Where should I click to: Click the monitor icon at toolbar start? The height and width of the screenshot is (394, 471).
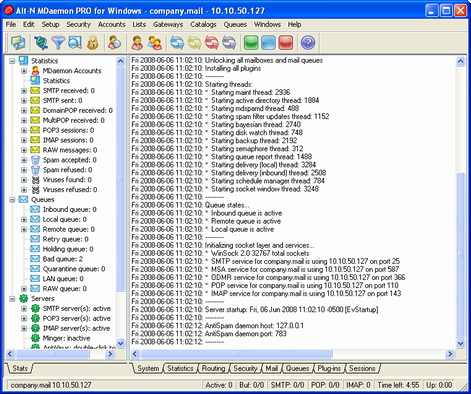coord(18,43)
